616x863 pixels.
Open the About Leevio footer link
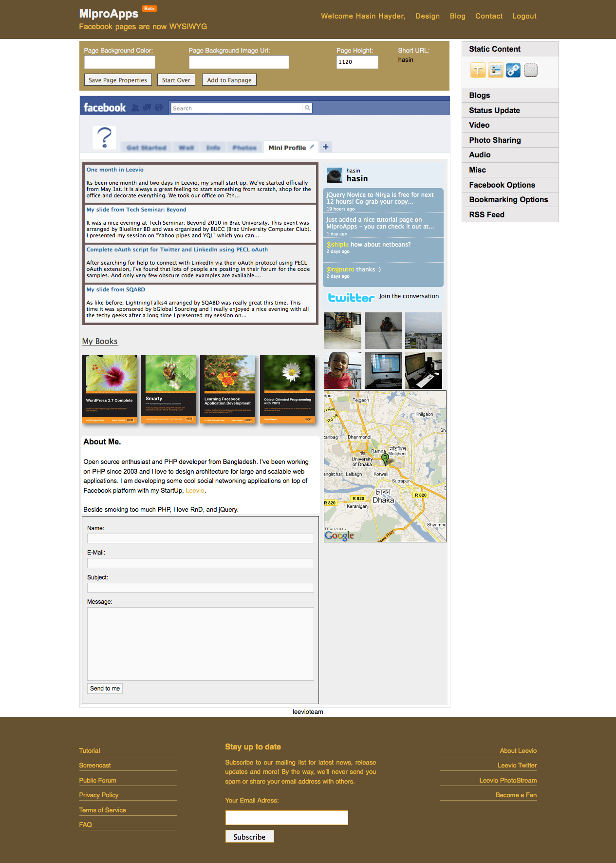coord(518,751)
